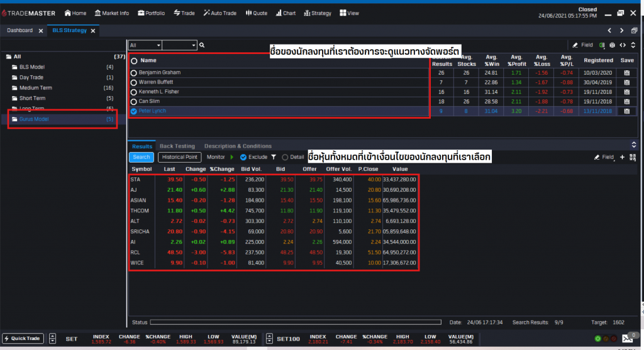Click the blue Search button
This screenshot has height=350, width=644.
tap(142, 157)
